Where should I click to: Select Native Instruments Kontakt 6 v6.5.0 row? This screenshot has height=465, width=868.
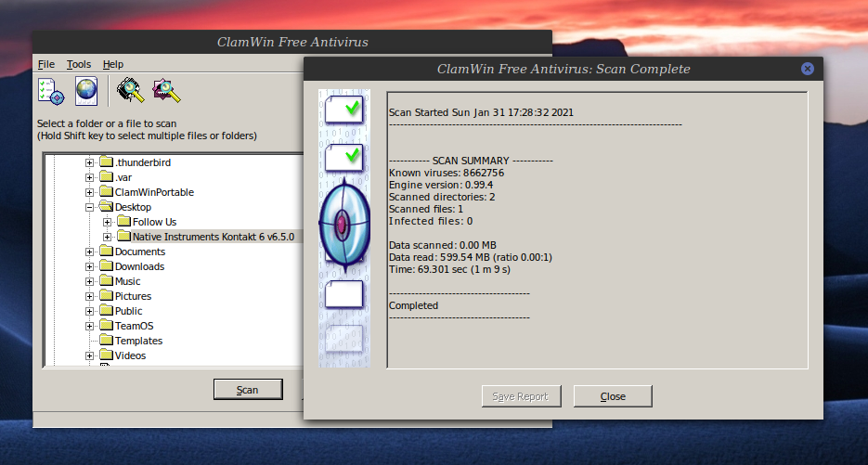pos(214,237)
